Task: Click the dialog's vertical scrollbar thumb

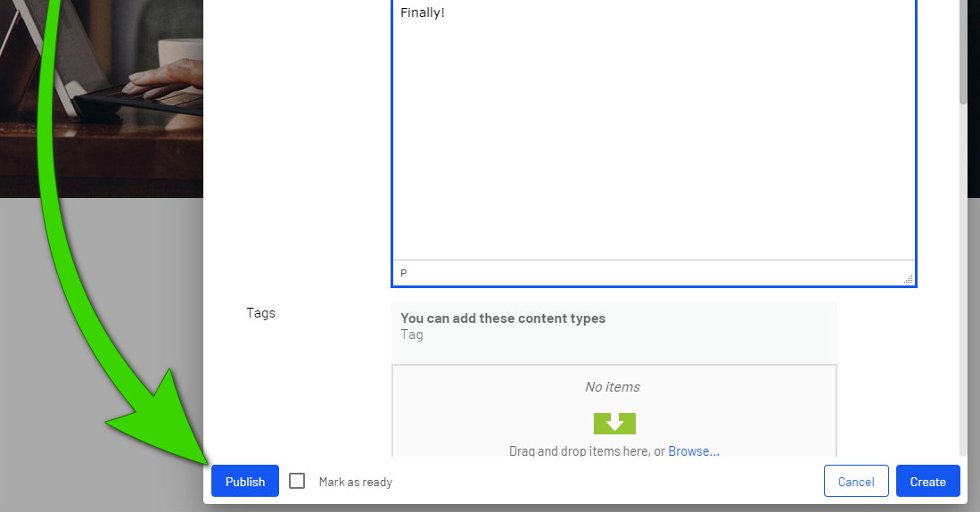Action: (963, 50)
